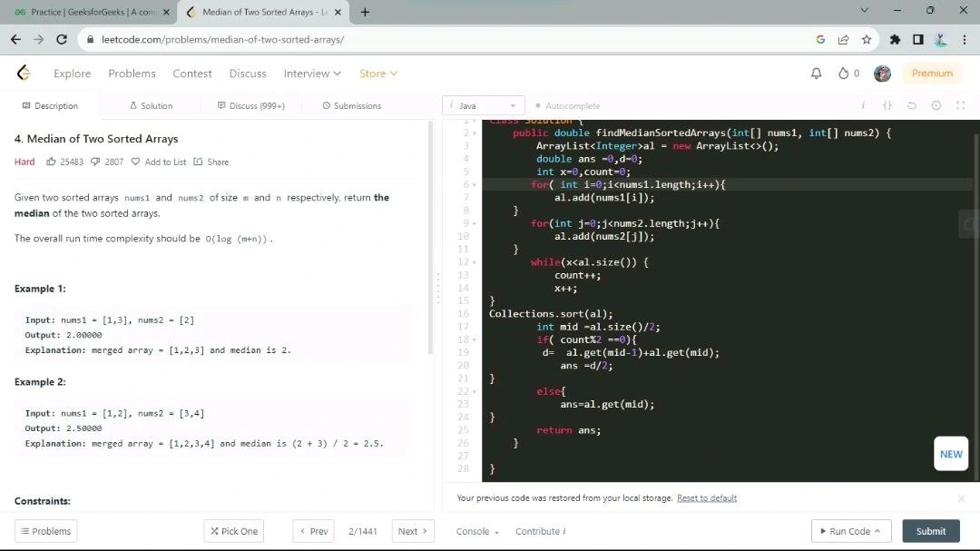Collapse code fold at line 22
980x551 pixels.
coord(475,392)
